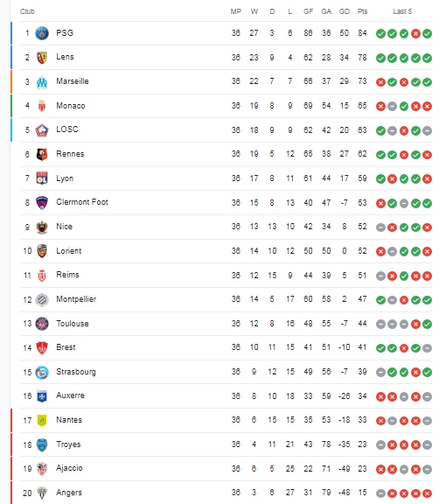Screen dimensions: 446x504
Task: Click the LOSC club crest icon
Action: pos(42,130)
